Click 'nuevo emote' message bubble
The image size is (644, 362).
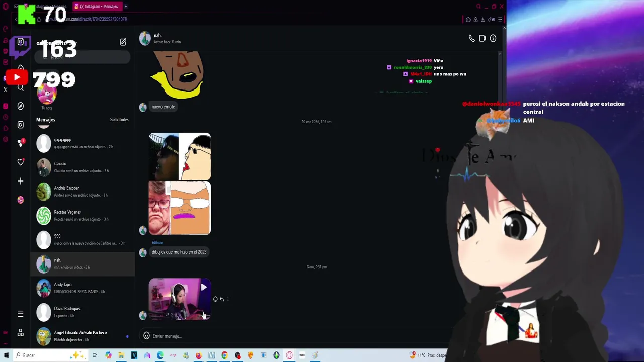tap(164, 107)
